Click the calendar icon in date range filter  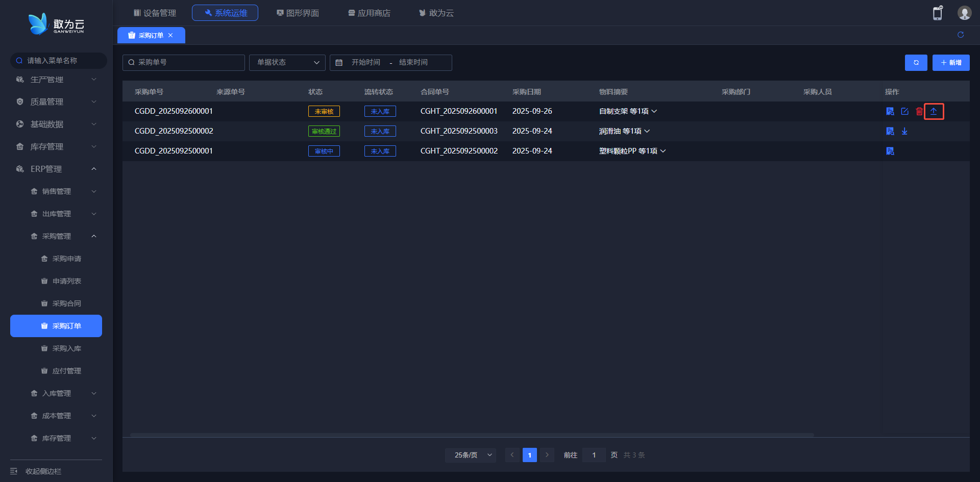pos(339,63)
